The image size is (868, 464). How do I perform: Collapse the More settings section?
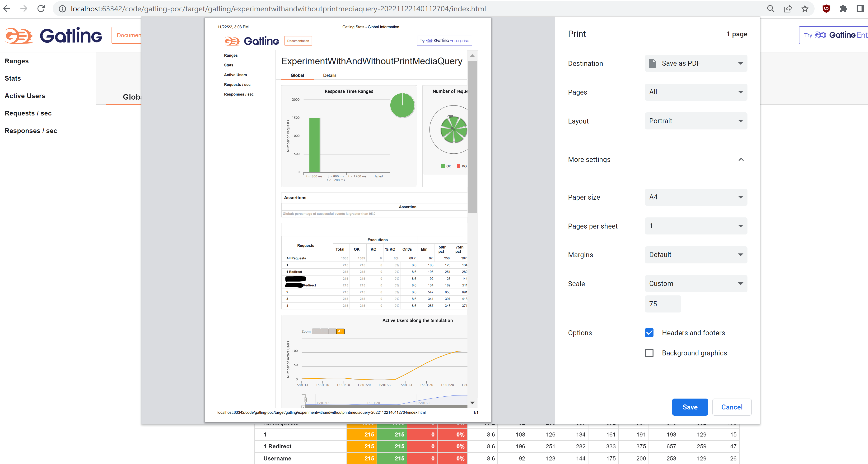tap(741, 160)
